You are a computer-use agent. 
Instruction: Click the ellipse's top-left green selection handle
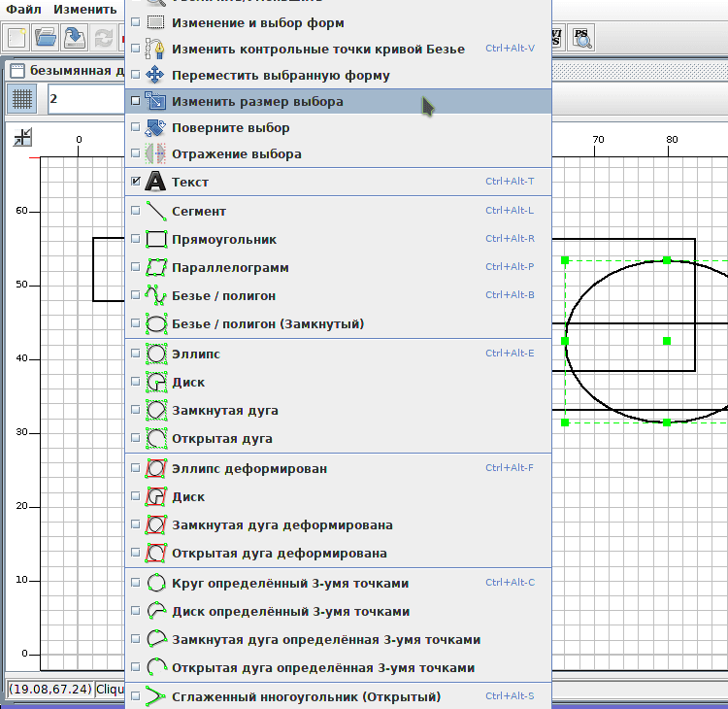[565, 260]
